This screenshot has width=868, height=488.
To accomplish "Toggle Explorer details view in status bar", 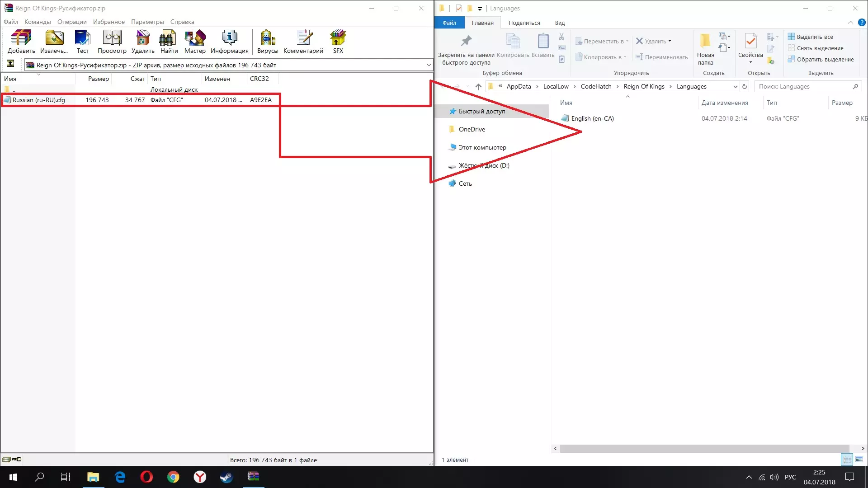I will click(x=847, y=460).
